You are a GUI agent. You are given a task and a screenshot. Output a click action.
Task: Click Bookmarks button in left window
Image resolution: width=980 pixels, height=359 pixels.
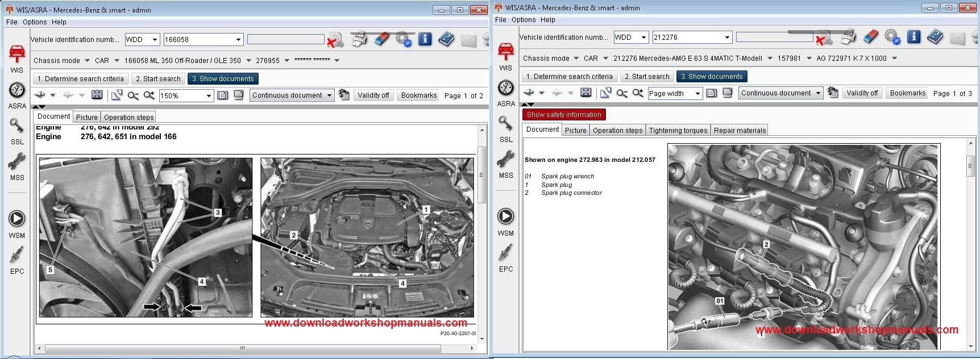click(419, 95)
